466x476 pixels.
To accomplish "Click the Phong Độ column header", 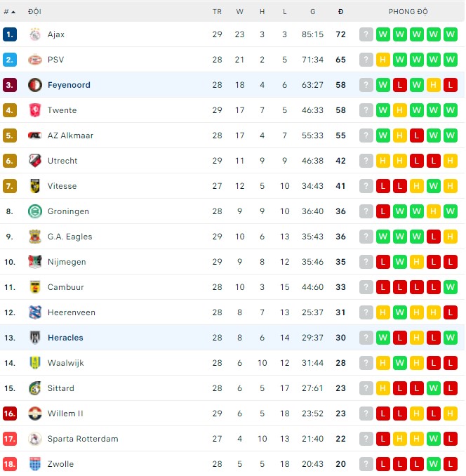I will pos(408,12).
